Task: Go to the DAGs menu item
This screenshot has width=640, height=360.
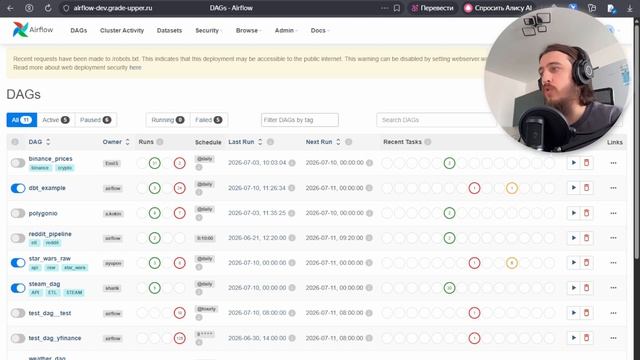Action: click(79, 30)
